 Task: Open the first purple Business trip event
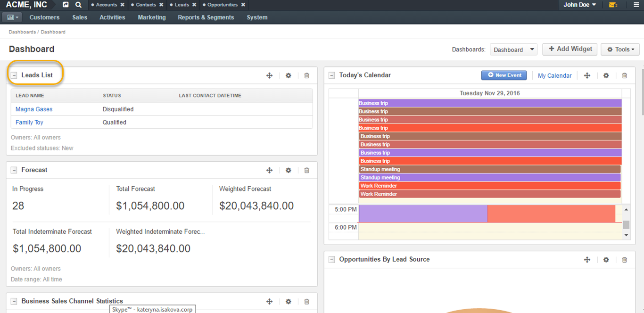pyautogui.click(x=490, y=103)
